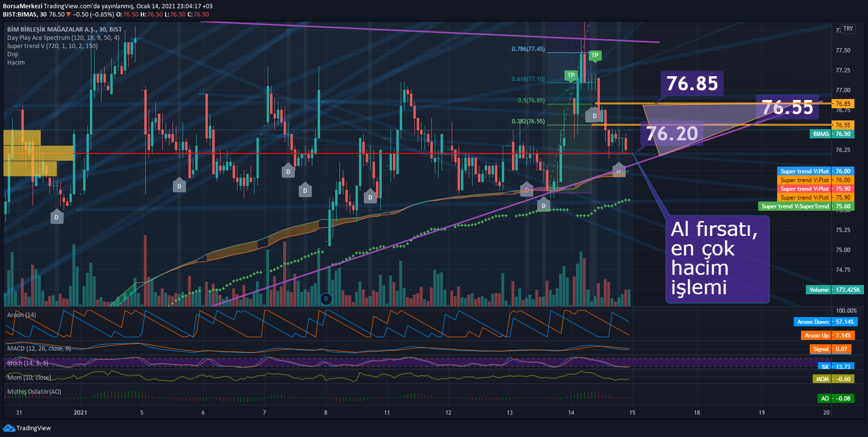Click the TRY currency label

(x=848, y=29)
